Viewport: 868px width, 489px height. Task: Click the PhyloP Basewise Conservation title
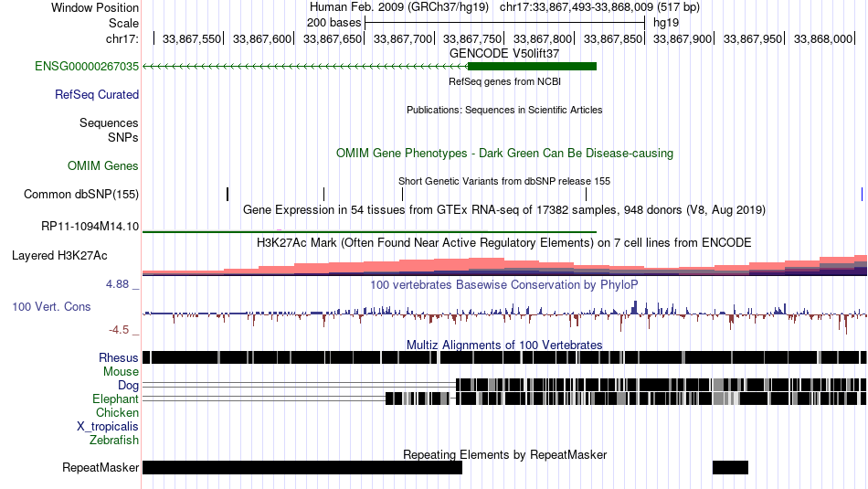click(x=504, y=285)
